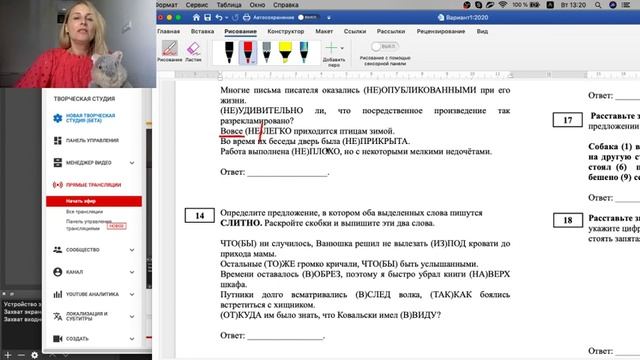Open the Конструктор ribbon tab
Viewport: 640px width, 360px height.
(286, 31)
